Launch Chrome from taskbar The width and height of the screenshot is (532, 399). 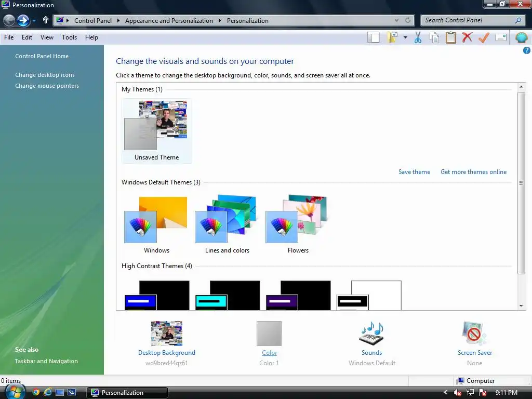36,393
